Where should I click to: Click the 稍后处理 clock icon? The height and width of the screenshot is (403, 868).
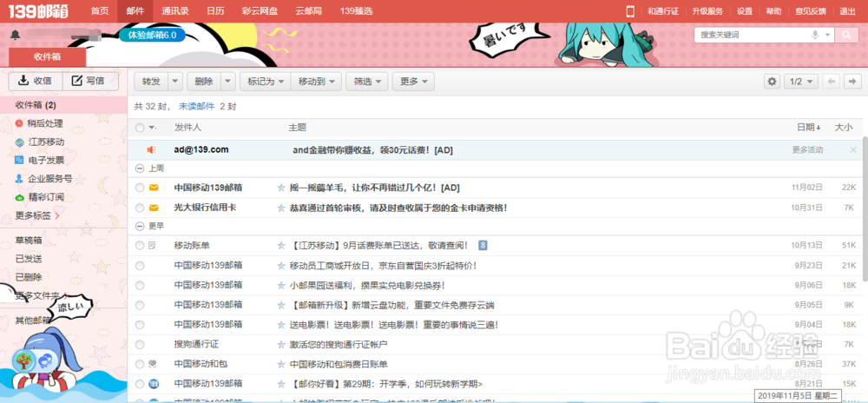[x=19, y=123]
